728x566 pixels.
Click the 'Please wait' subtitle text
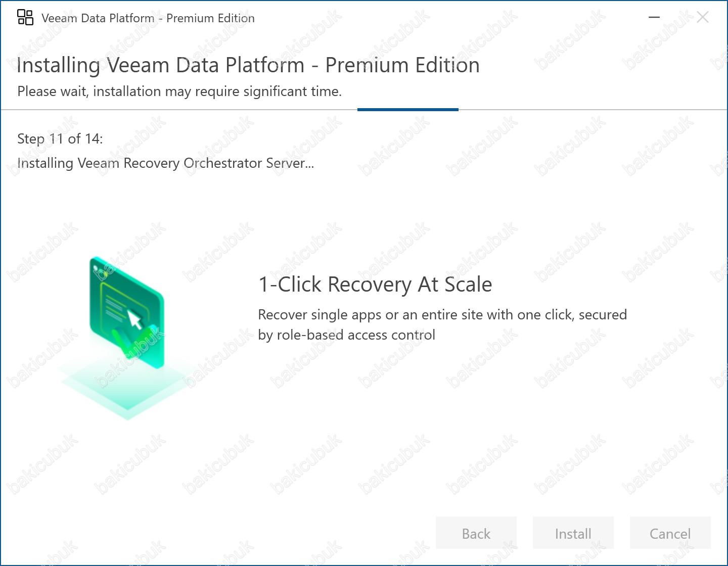(x=179, y=91)
